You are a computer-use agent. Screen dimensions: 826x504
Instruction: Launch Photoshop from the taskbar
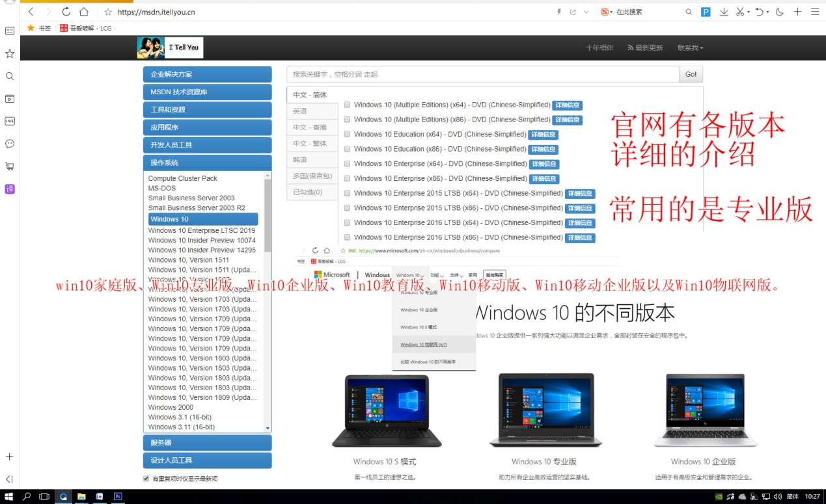pos(117,496)
